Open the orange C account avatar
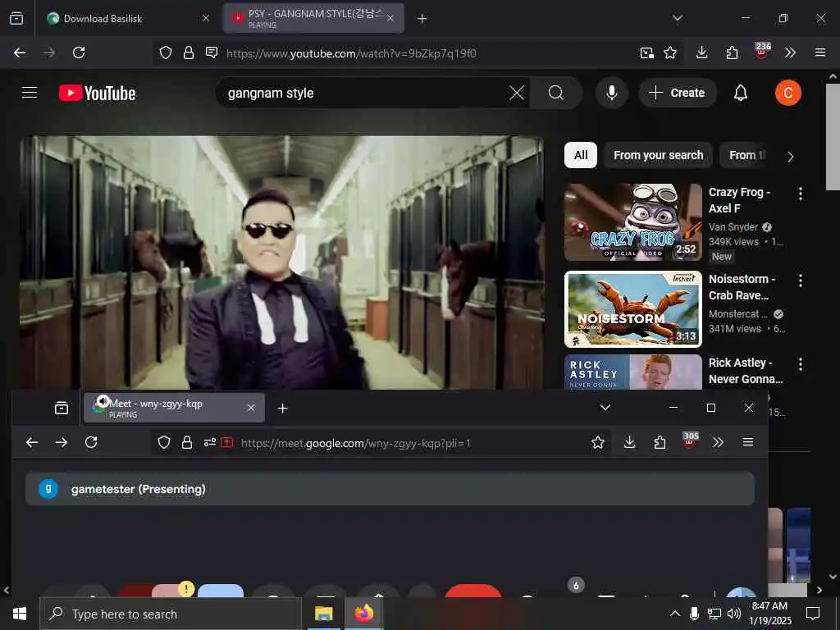This screenshot has width=840, height=630. coord(788,93)
